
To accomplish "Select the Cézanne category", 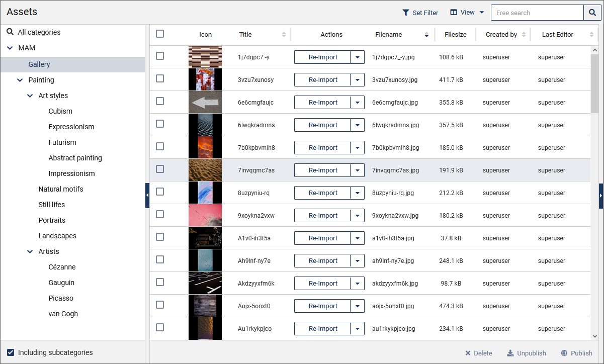I will click(62, 267).
